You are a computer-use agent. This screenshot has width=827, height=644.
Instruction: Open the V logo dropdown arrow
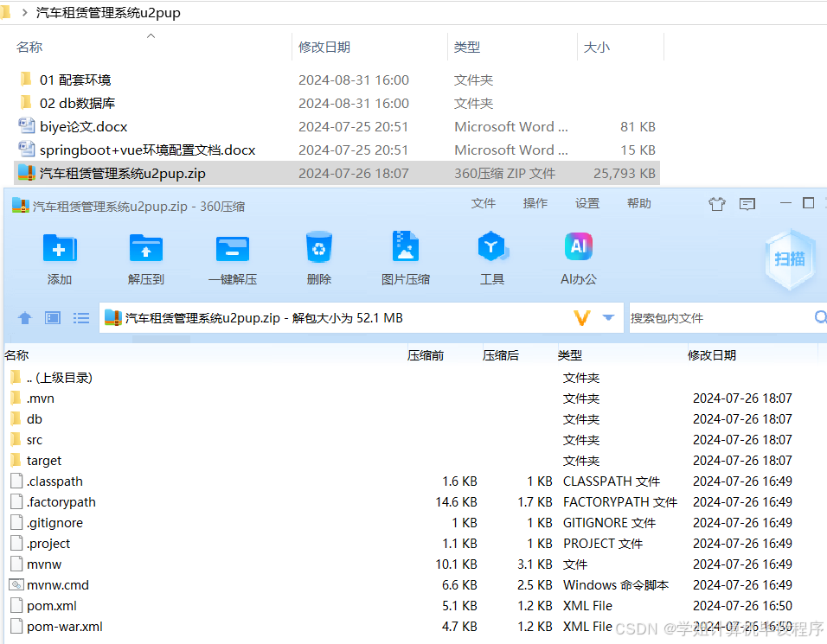point(611,318)
